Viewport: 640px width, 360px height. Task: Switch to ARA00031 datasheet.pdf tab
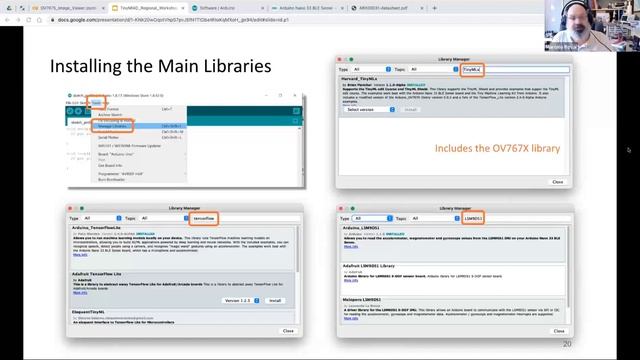point(387,8)
